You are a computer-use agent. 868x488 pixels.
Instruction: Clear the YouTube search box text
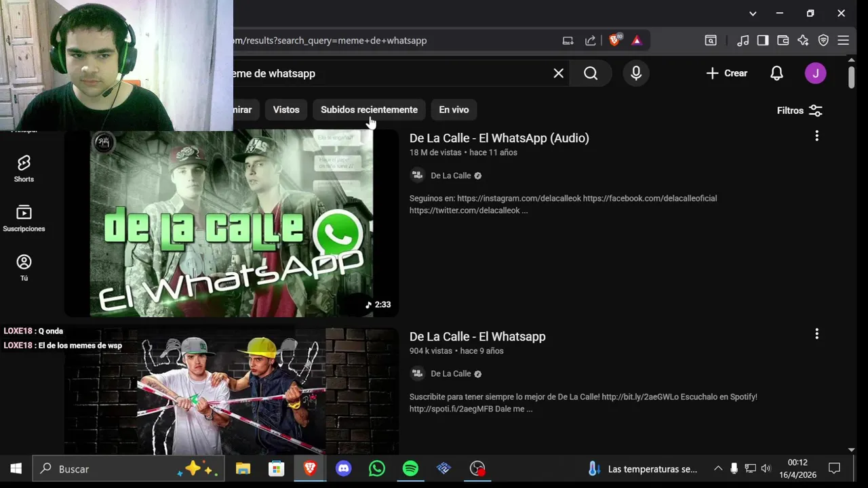[x=558, y=73]
